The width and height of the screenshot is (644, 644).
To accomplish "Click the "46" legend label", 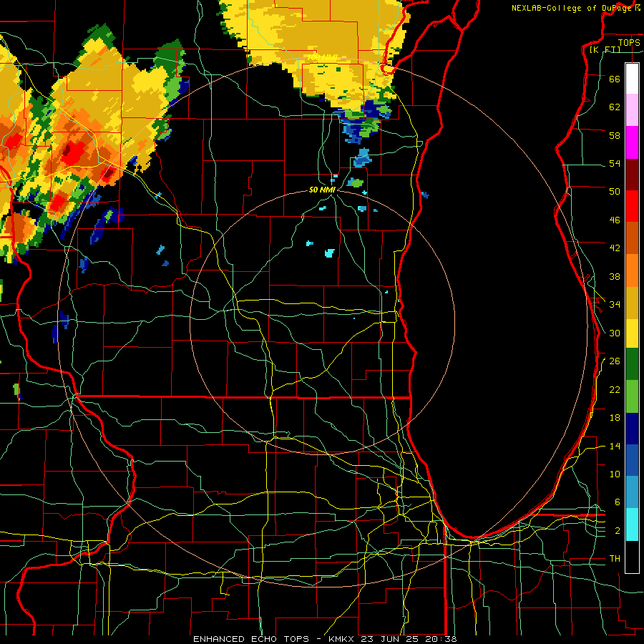I will (x=615, y=220).
